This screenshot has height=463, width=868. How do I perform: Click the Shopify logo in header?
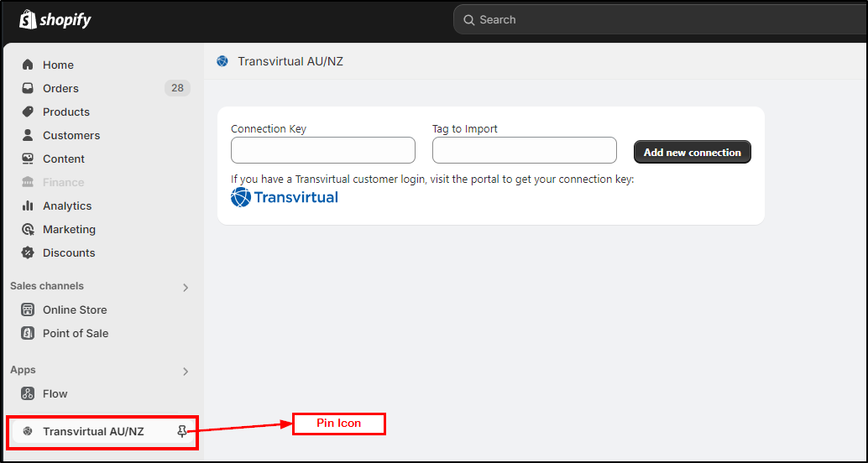pyautogui.click(x=55, y=20)
